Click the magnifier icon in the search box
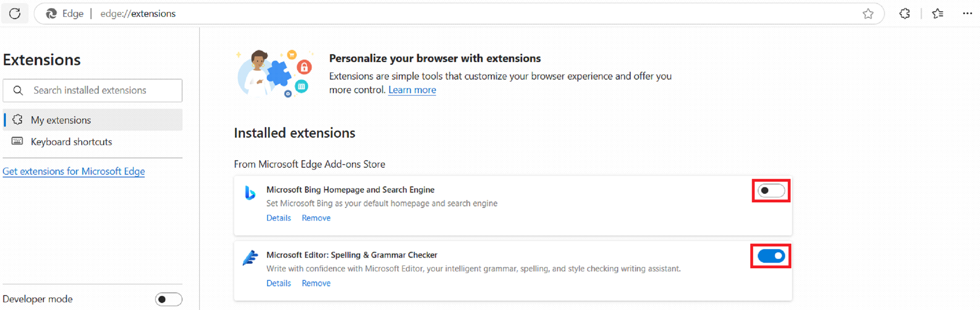The width and height of the screenshot is (980, 310). [x=18, y=90]
